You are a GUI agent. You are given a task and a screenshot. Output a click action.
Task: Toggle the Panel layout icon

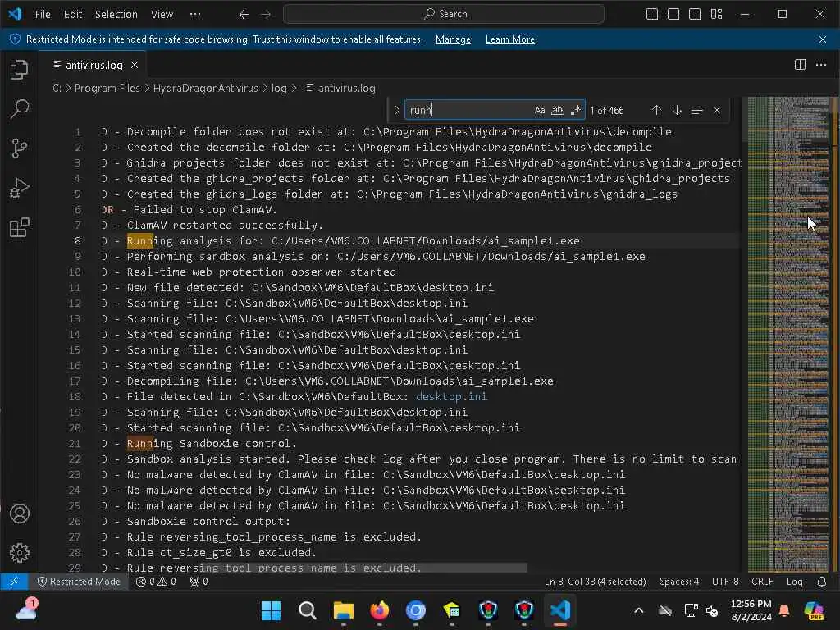pyautogui.click(x=673, y=15)
